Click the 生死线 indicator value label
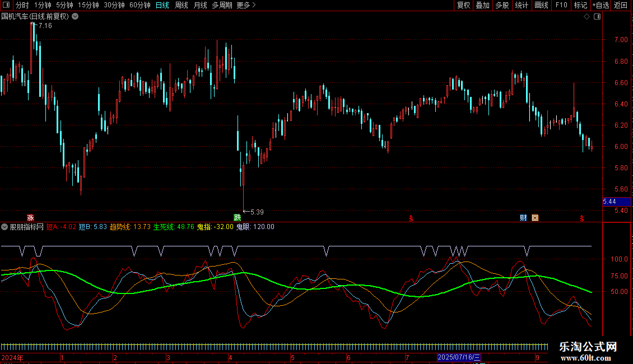Screen dimensions: 633x364 (174, 227)
